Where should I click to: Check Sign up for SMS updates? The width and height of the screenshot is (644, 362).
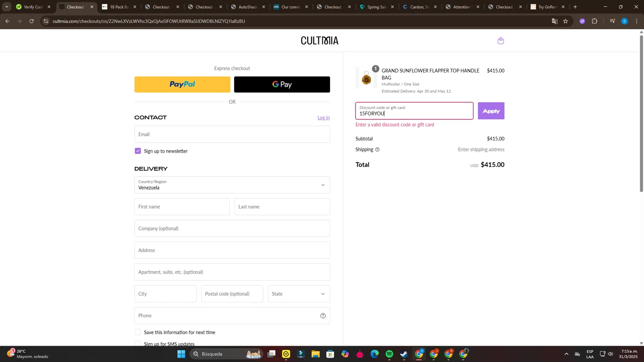[x=138, y=344]
